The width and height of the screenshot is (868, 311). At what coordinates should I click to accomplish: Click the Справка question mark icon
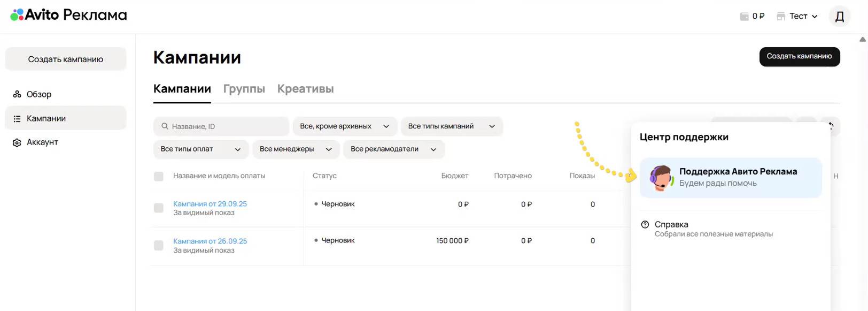(645, 225)
